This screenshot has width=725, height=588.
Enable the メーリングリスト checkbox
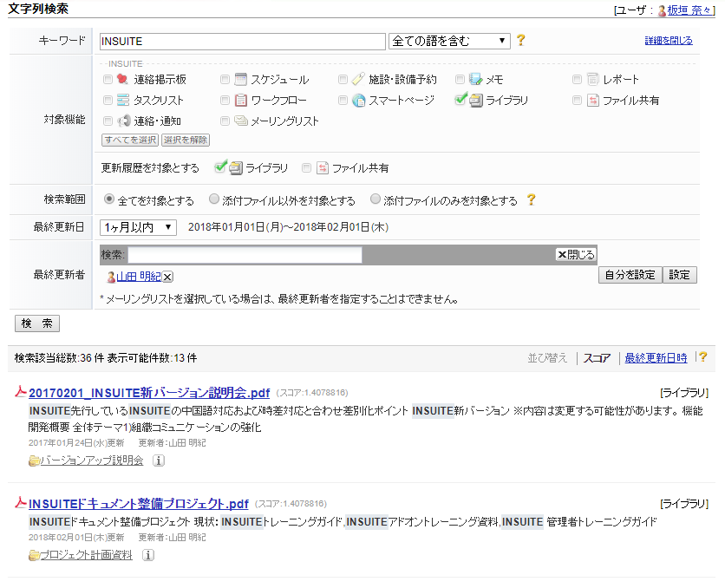[225, 121]
